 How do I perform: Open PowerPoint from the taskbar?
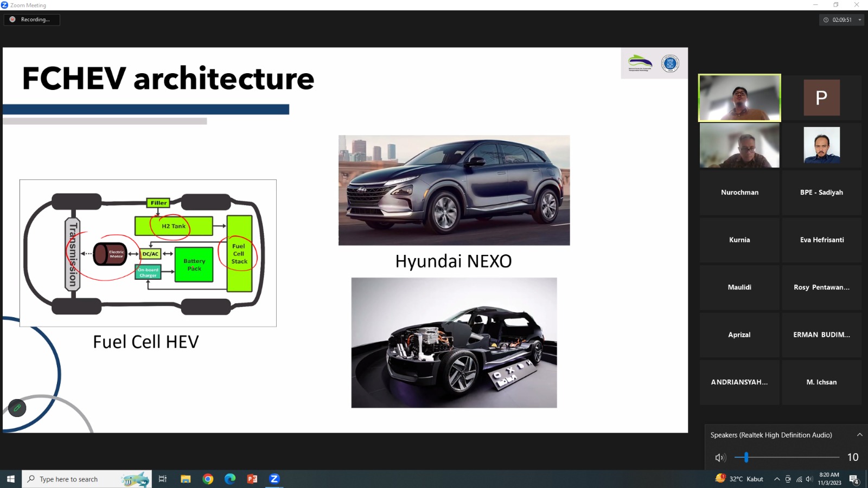click(252, 479)
